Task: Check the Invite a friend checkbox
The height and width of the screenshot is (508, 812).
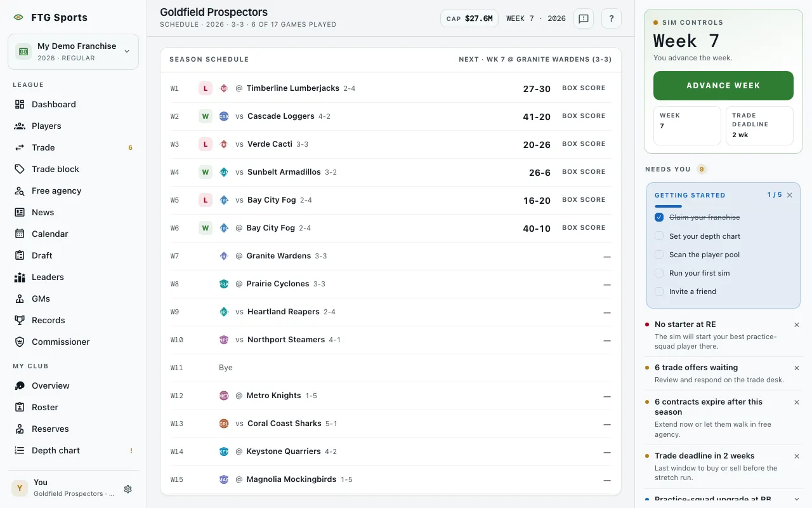Action: (659, 291)
